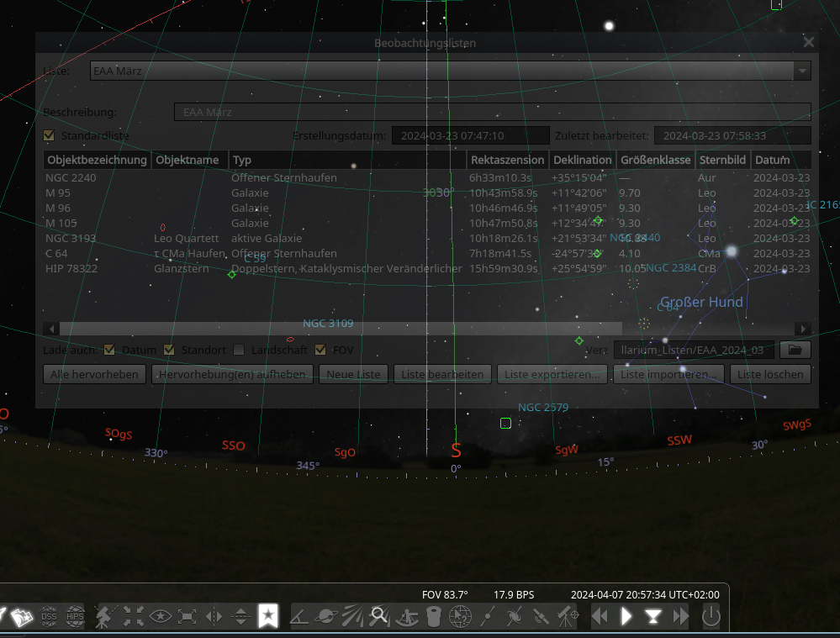This screenshot has width=840, height=638.
Task: Sort by Typ column header
Action: point(347,160)
